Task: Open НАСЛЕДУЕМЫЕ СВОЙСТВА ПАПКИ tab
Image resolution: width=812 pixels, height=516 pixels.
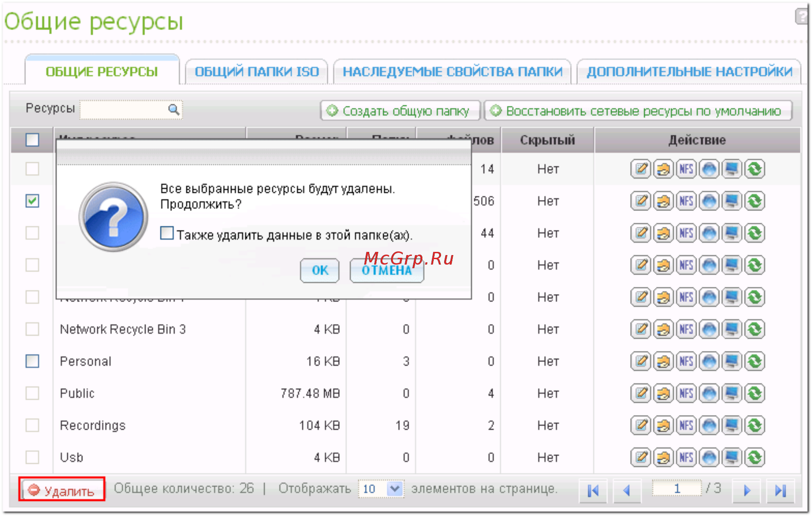Action: tap(452, 72)
